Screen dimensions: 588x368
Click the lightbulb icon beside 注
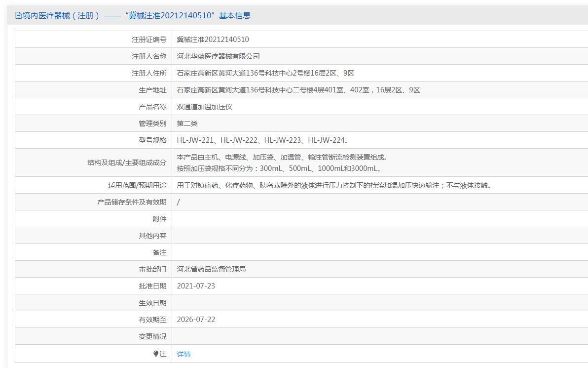click(156, 354)
